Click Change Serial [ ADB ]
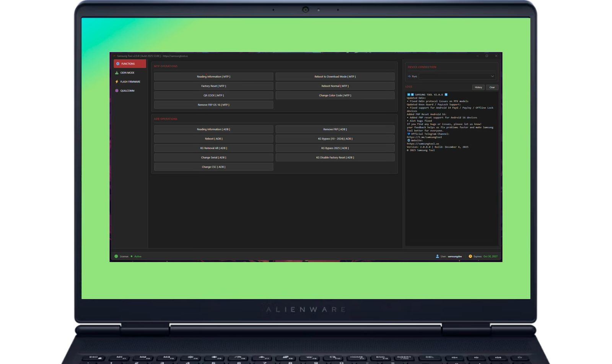 point(213,158)
